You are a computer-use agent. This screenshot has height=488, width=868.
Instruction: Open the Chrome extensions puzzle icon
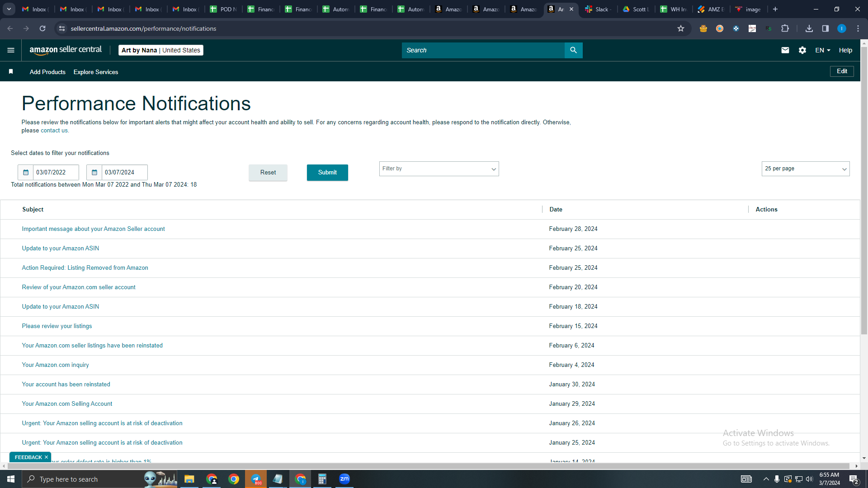point(785,28)
